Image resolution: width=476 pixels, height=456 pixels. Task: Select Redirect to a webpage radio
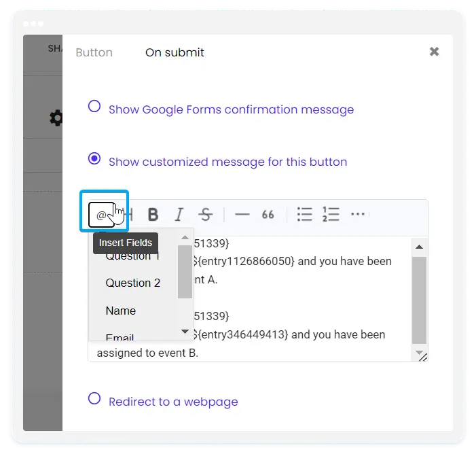tap(94, 398)
